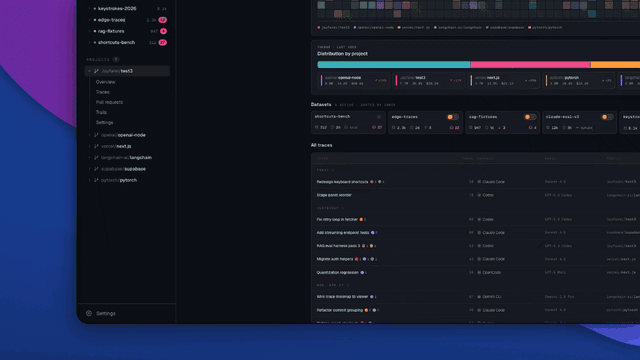Open the Settings gear icon in sidebar footer
The height and width of the screenshot is (360, 640).
click(89, 313)
